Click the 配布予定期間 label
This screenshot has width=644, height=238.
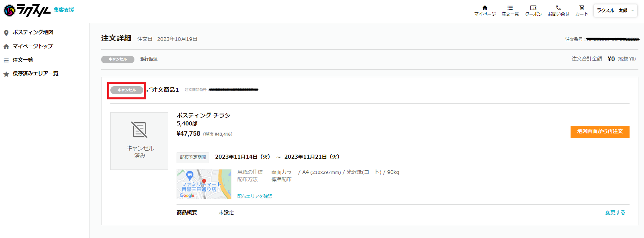[x=193, y=157]
